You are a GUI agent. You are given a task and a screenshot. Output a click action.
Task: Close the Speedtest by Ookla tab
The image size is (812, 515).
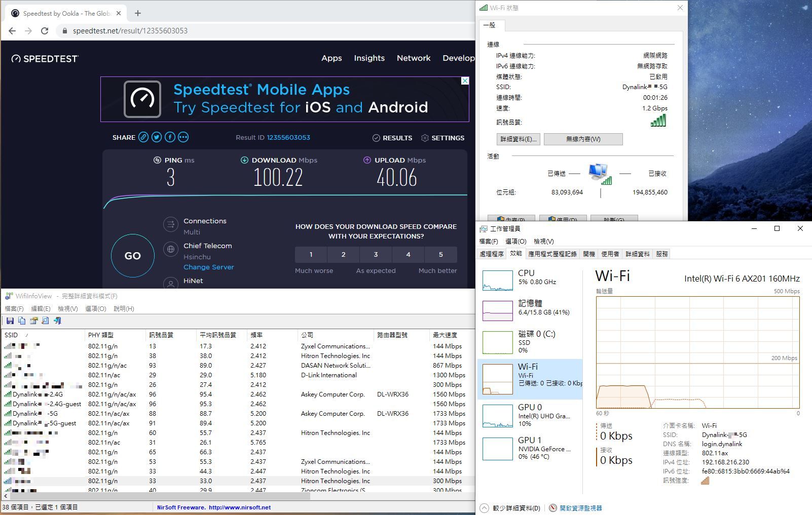tap(119, 13)
